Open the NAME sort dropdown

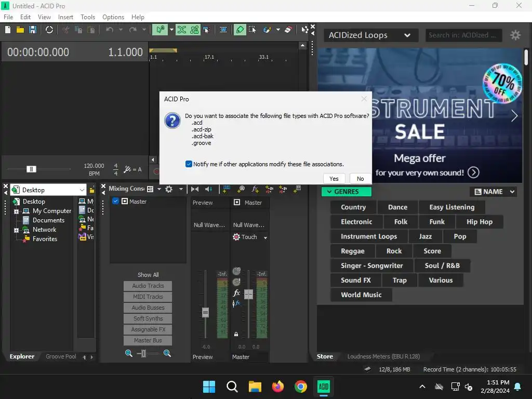coord(494,192)
